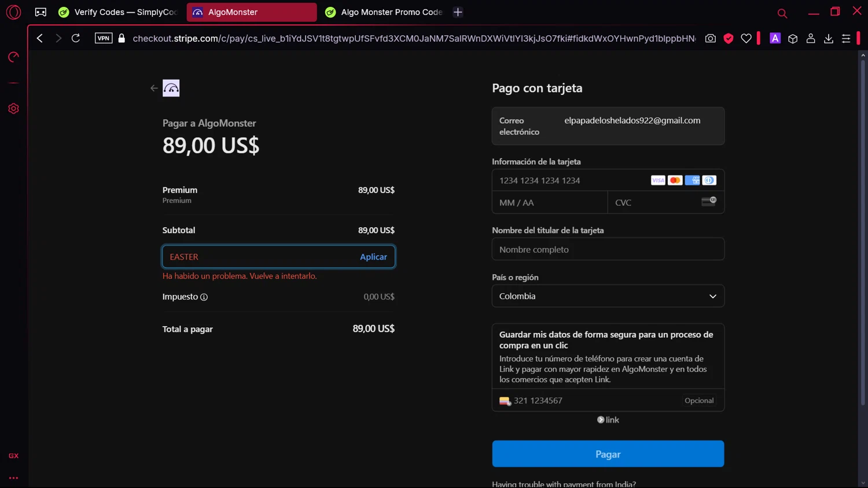Focus Nombre completo cardholder field
The width and height of the screenshot is (868, 488).
pyautogui.click(x=608, y=249)
